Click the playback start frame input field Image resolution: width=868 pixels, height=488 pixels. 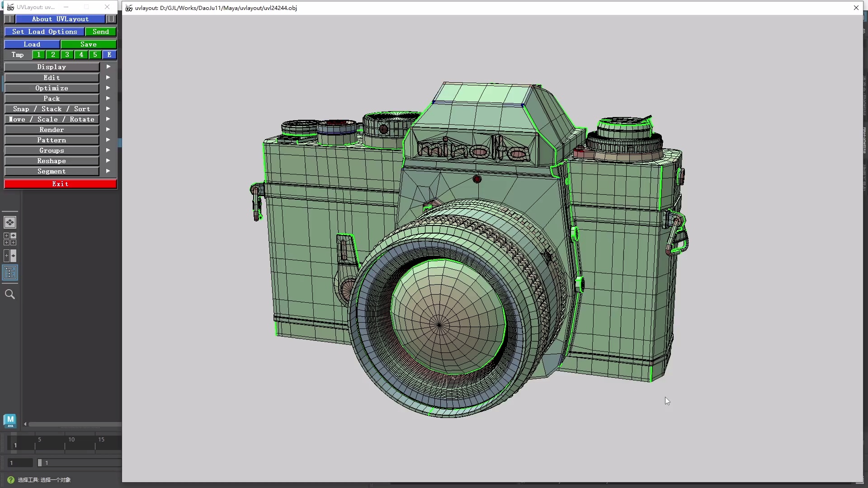[x=20, y=463]
